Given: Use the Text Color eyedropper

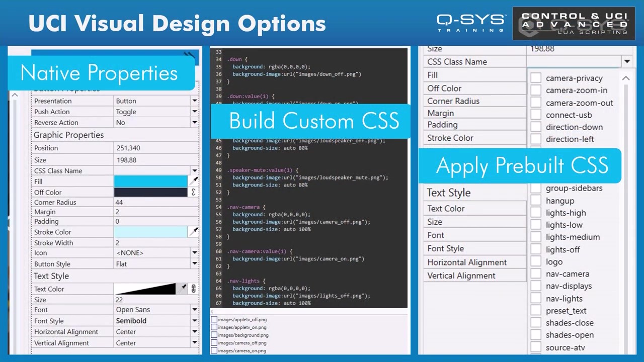Looking at the screenshot, I should [183, 288].
